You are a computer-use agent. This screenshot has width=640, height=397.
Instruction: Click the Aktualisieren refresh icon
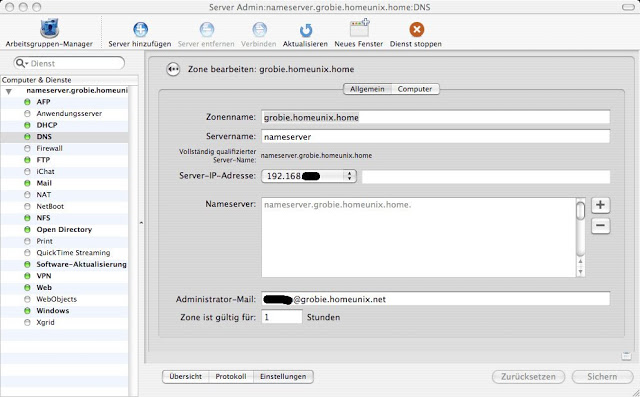coord(305,30)
